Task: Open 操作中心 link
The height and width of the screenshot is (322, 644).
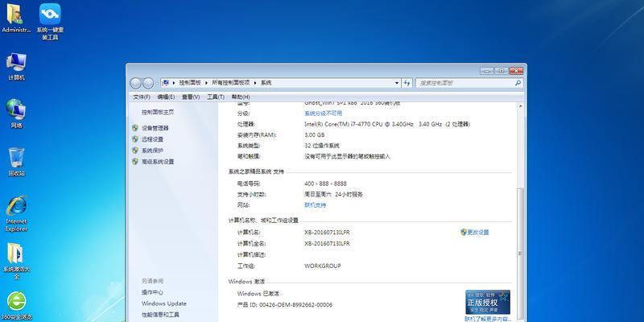Action: tap(152, 292)
